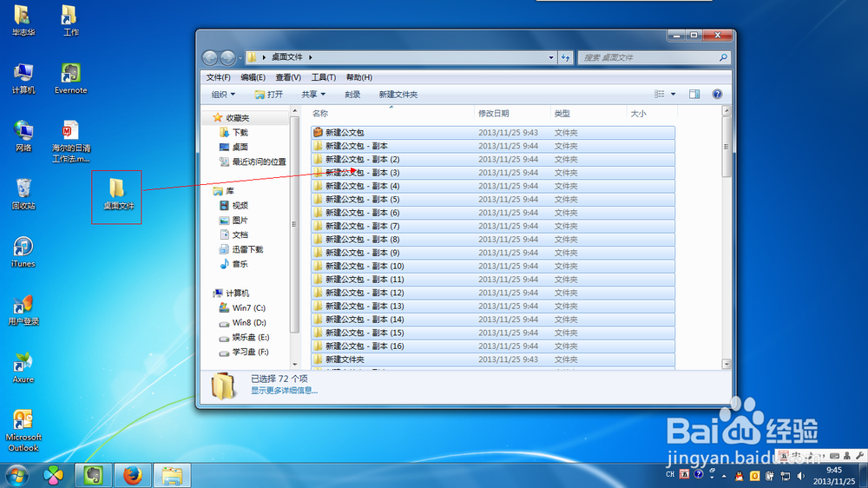Select the Microsoft Outlook desktop shortcut
This screenshot has width=868, height=488.
(x=23, y=431)
